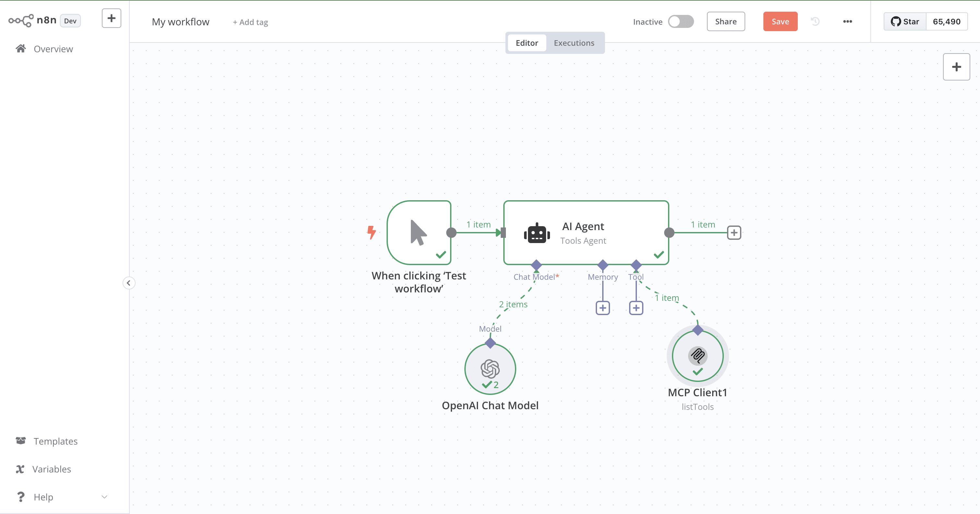Viewport: 980px width, 514px height.
Task: Click the manual trigger cursor node
Action: click(418, 233)
